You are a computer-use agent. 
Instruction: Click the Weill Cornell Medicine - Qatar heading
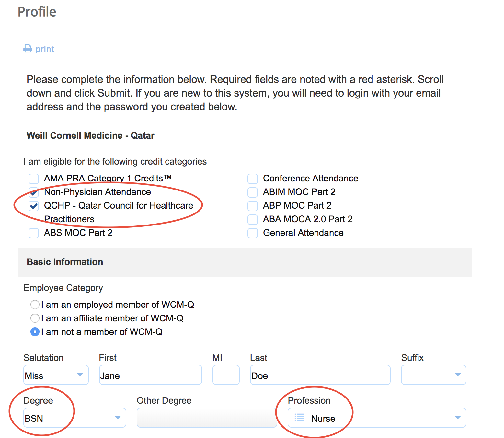pyautogui.click(x=90, y=135)
